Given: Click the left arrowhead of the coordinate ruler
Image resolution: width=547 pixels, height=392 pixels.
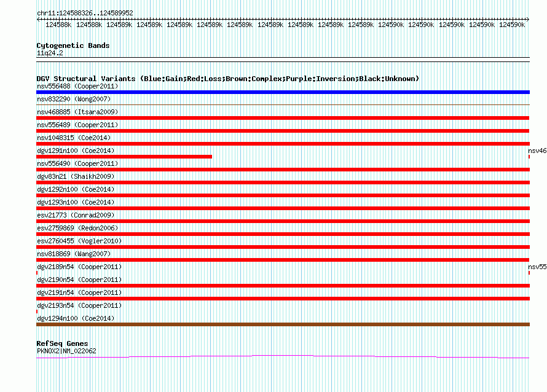Looking at the screenshot, I should coord(38,20).
